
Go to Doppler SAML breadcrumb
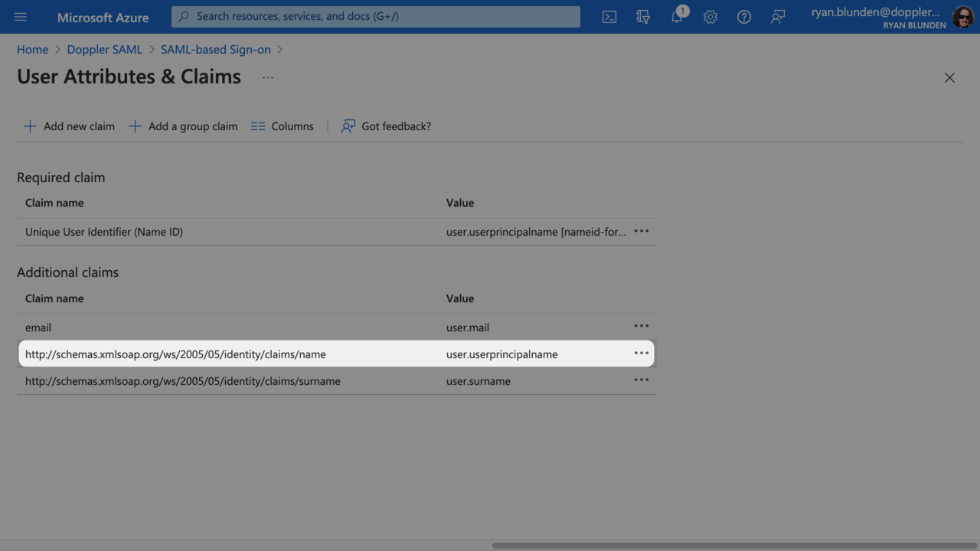(104, 49)
